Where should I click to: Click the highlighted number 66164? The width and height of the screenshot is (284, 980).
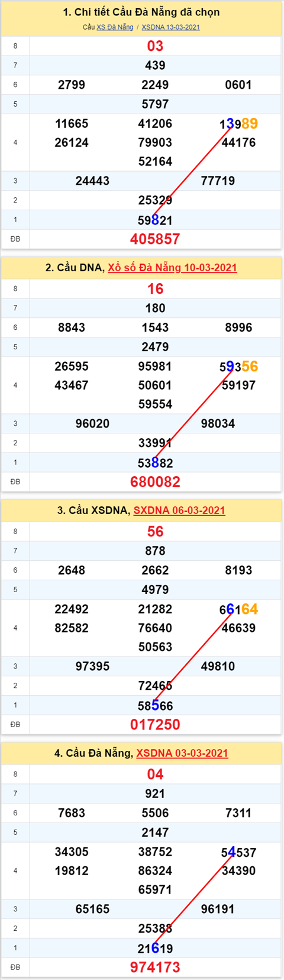(238, 609)
